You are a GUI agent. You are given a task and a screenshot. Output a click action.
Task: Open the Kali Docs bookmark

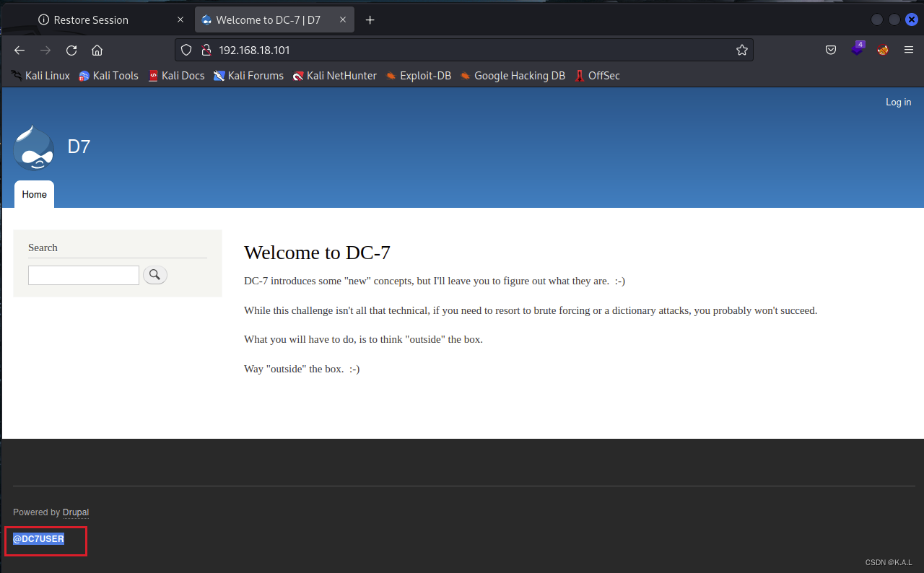(x=177, y=76)
